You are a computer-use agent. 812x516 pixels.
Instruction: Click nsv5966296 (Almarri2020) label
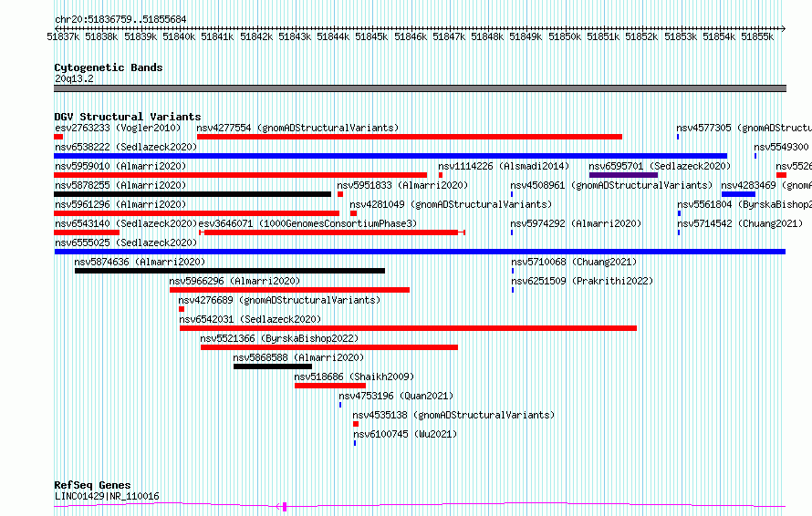(x=234, y=281)
